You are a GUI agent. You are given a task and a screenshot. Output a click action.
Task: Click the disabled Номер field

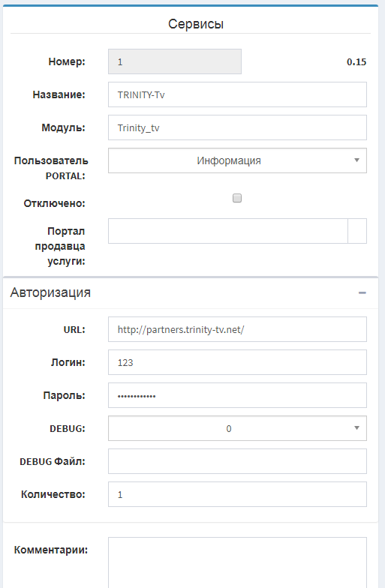[x=175, y=61]
